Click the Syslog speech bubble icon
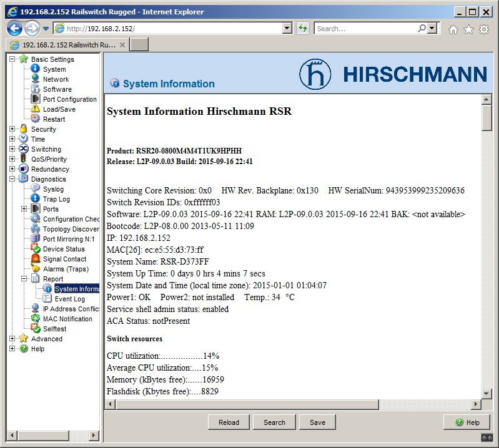Image resolution: width=499 pixels, height=448 pixels. coord(35,189)
